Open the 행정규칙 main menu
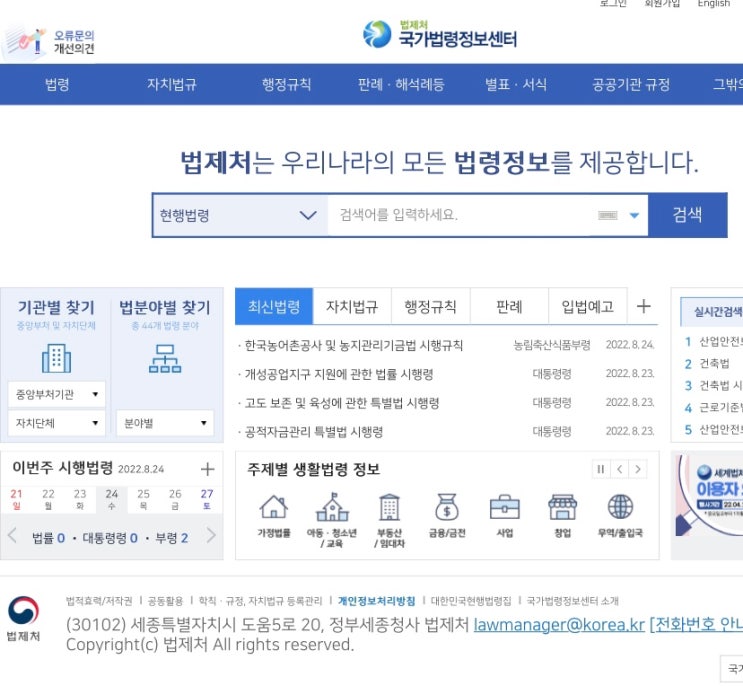The width and height of the screenshot is (743, 686). tap(286, 84)
